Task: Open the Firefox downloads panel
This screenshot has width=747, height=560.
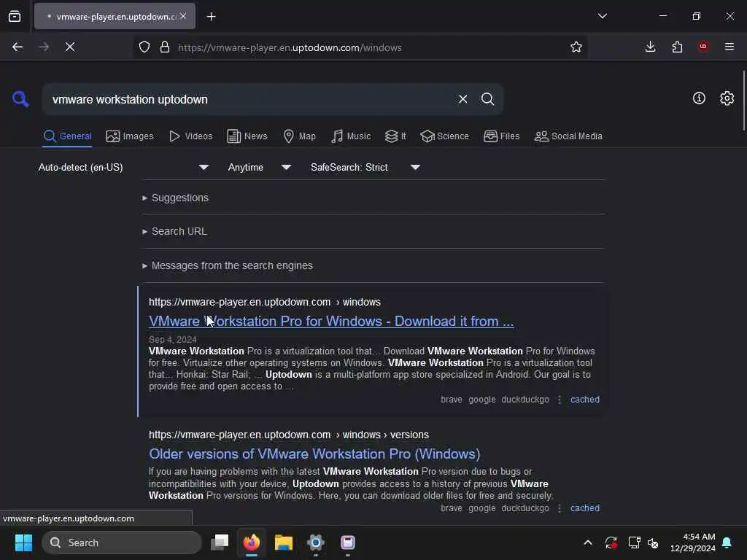Action: click(650, 47)
